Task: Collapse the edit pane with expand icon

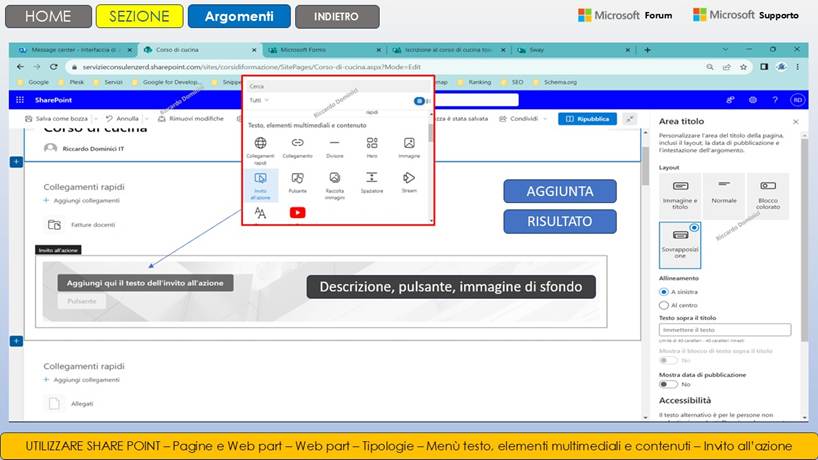Action: (x=630, y=119)
